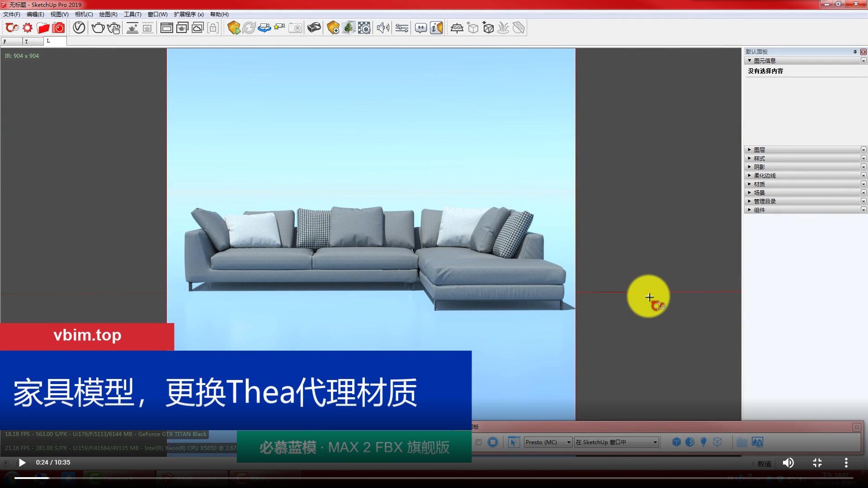Click the speaker sound icon in toolbar
Image resolution: width=868 pixels, height=488 pixels.
pyautogui.click(x=383, y=28)
